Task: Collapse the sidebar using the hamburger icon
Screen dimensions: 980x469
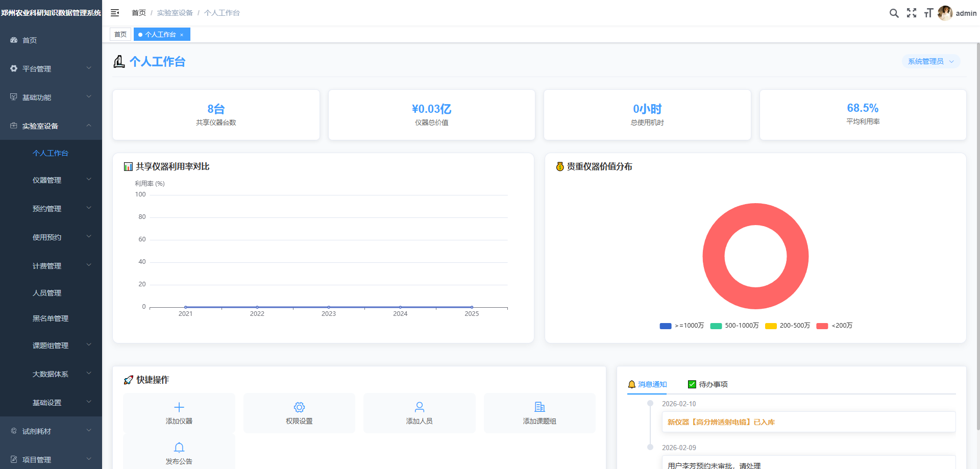Action: click(x=115, y=13)
